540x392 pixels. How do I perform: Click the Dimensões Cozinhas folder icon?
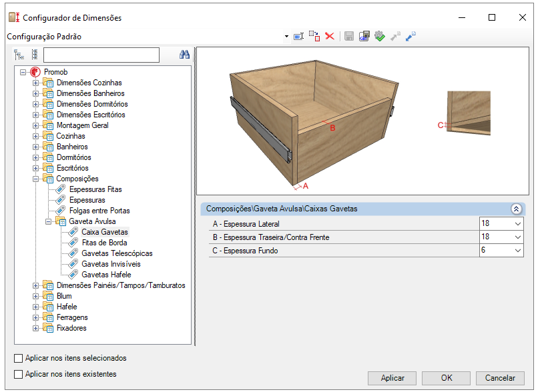click(48, 83)
